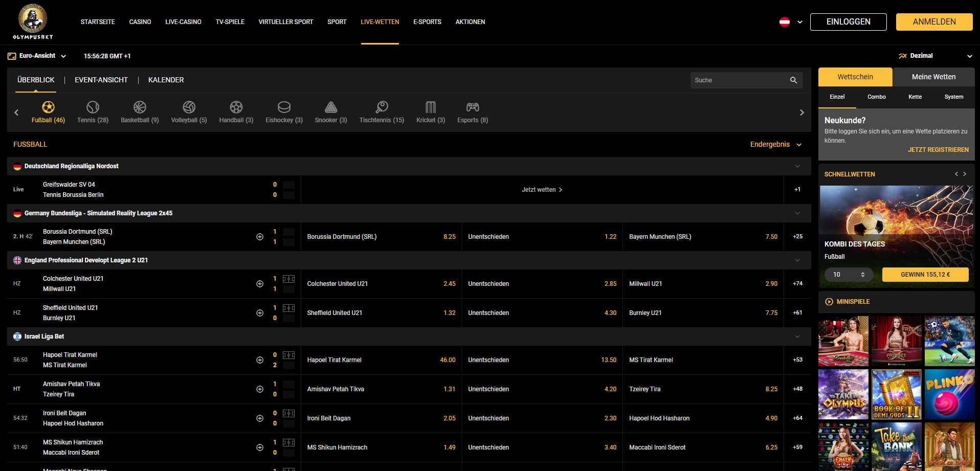
Task: Click the Einloggen button
Action: coord(848,22)
